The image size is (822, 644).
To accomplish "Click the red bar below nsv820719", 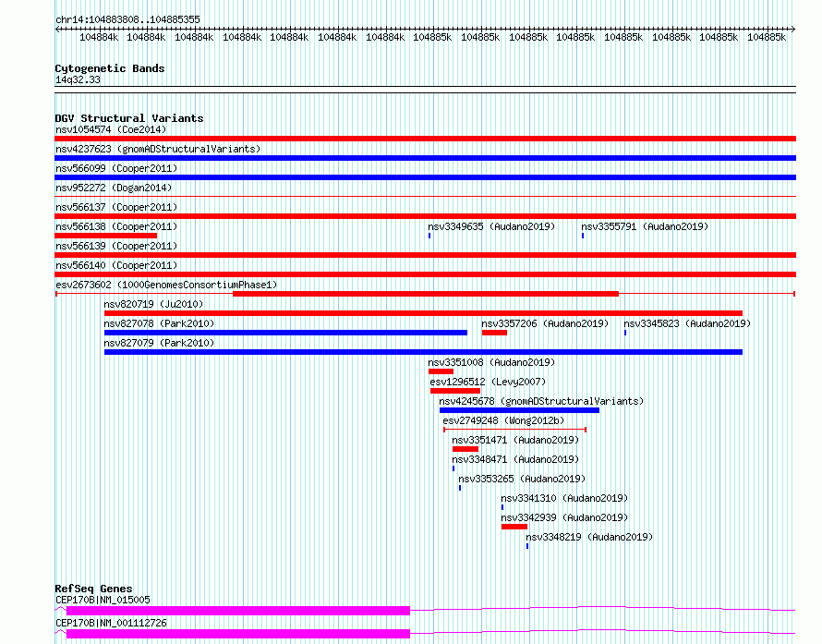I will click(x=423, y=313).
